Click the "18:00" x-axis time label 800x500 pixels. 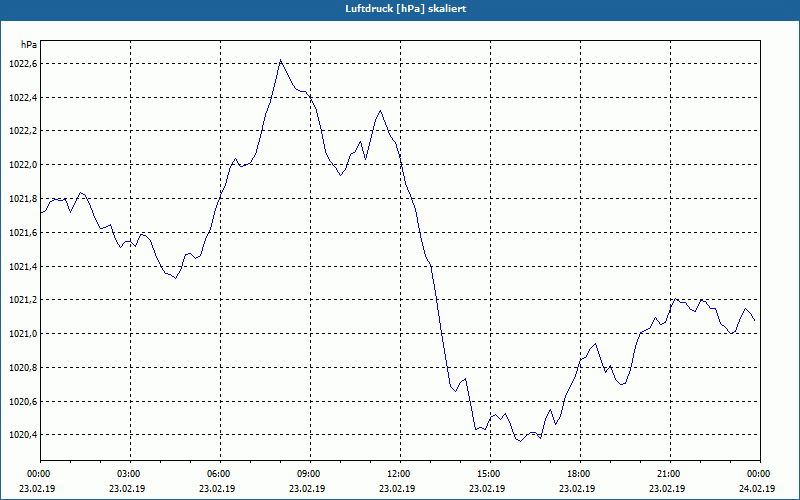(578, 474)
